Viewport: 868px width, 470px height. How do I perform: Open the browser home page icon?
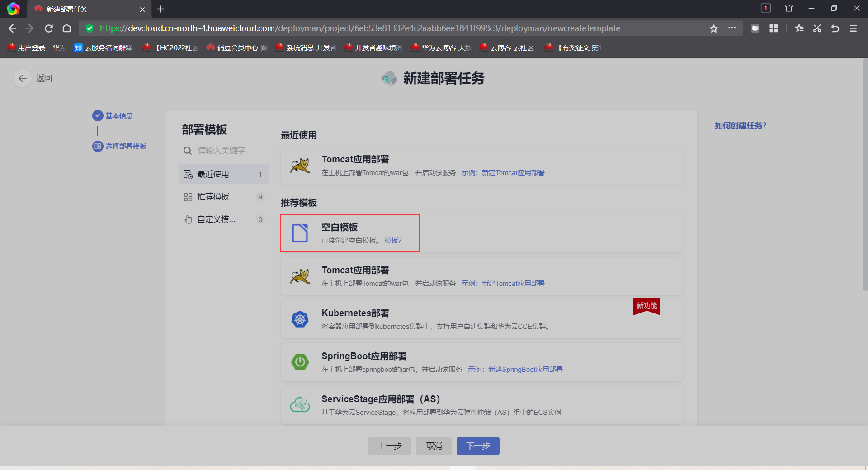(x=67, y=28)
